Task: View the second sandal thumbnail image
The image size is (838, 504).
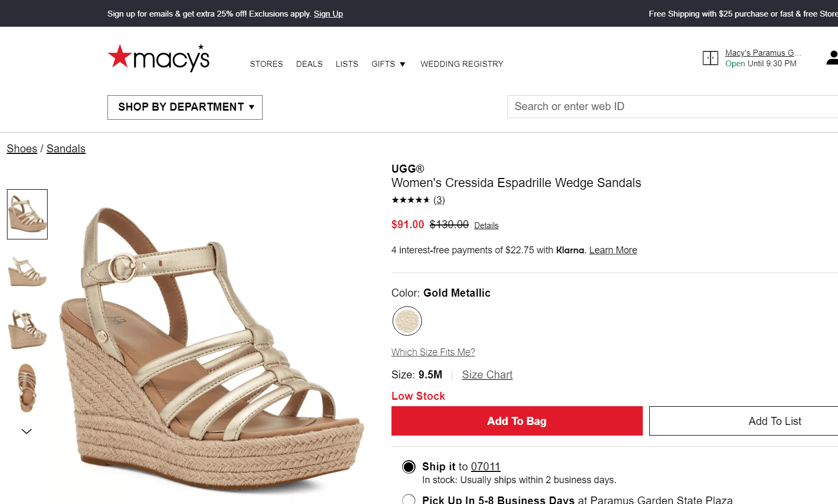Action: pos(27,272)
